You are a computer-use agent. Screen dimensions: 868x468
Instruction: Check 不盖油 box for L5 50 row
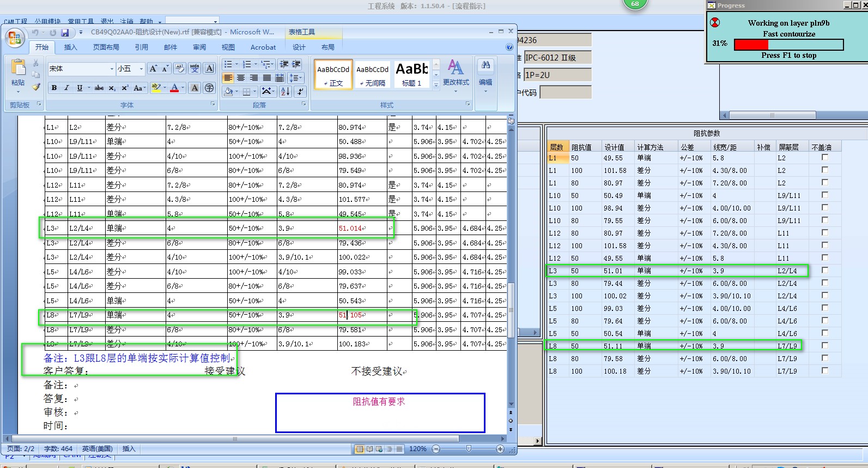point(825,333)
